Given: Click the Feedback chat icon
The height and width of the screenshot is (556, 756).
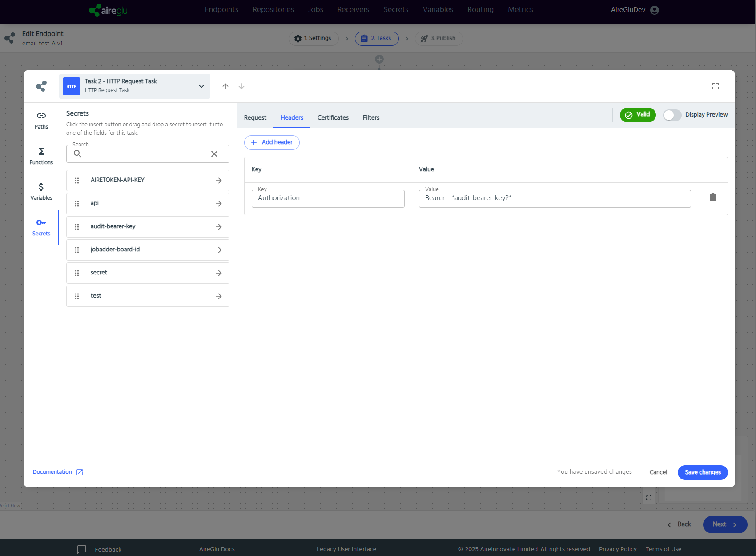Looking at the screenshot, I should click(x=82, y=549).
